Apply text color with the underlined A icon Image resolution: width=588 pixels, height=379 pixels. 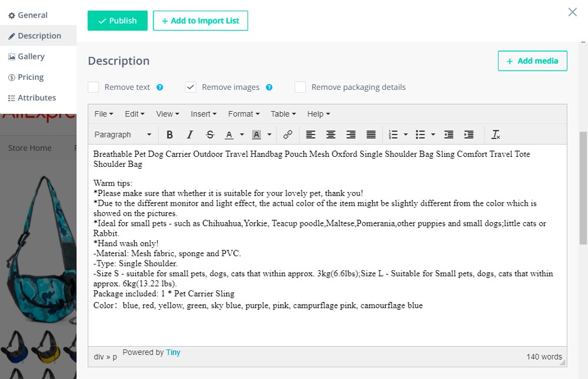point(229,135)
